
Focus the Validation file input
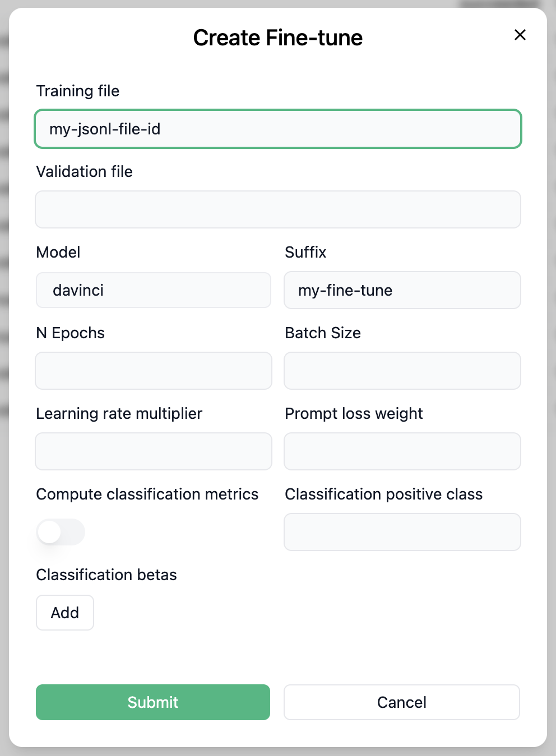(278, 209)
